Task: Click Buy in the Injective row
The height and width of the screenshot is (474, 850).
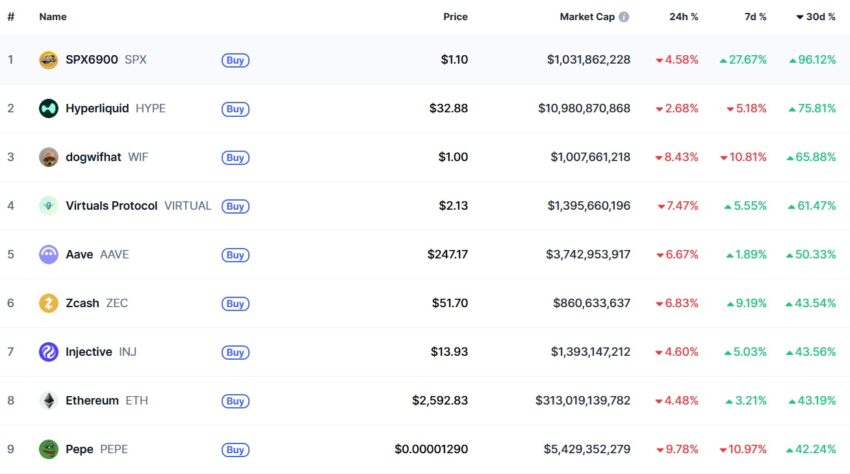Action: click(x=235, y=353)
